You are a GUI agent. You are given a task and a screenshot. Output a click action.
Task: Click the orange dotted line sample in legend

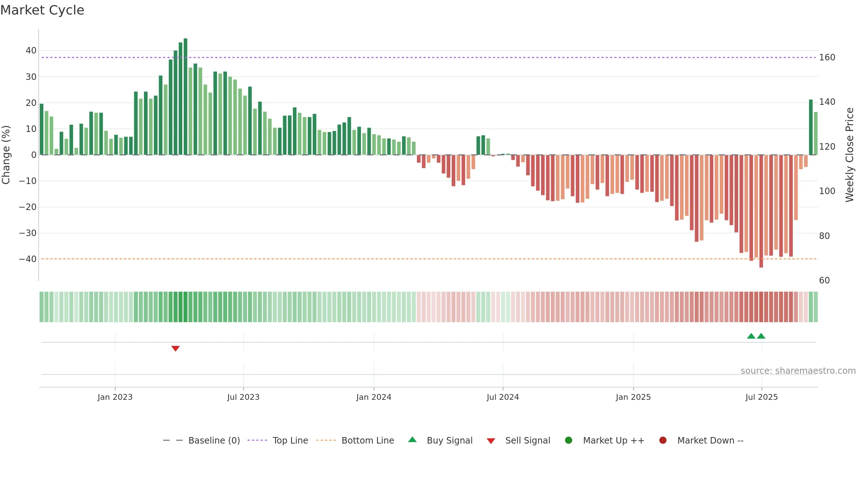[x=326, y=440]
